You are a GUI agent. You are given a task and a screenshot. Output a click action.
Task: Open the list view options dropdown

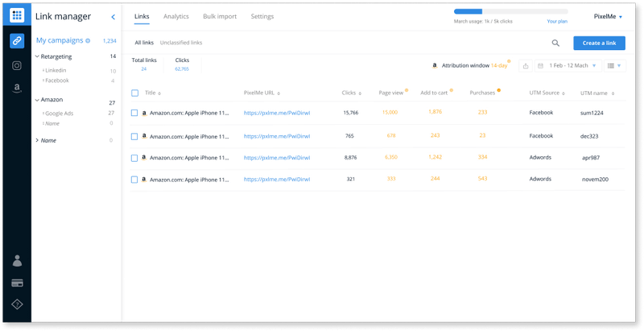pyautogui.click(x=615, y=66)
